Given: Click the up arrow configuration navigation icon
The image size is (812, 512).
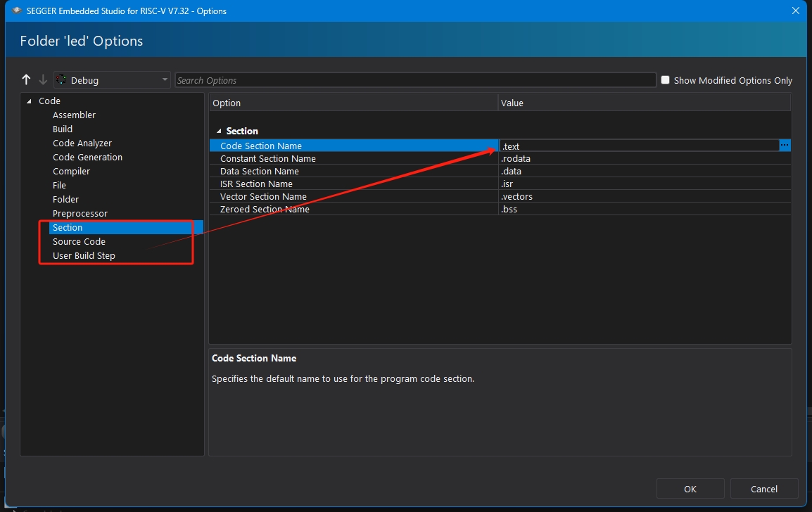Looking at the screenshot, I should [x=27, y=79].
